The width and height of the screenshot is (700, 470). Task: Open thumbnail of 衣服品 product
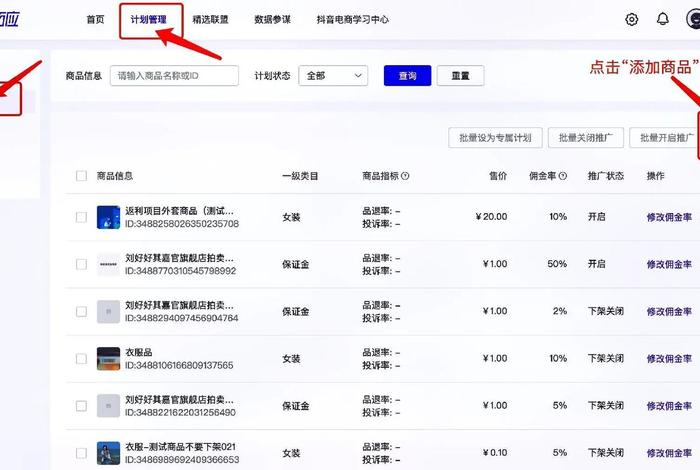pos(108,359)
